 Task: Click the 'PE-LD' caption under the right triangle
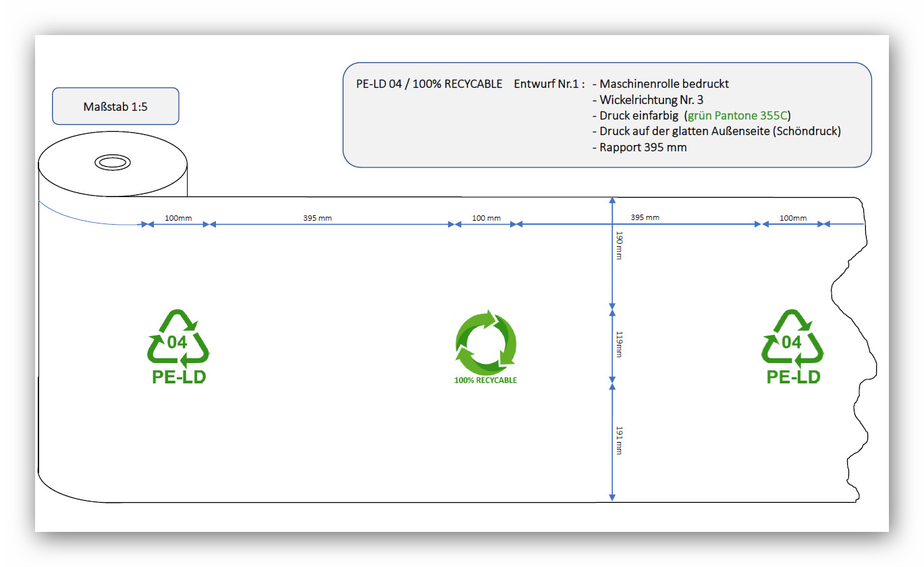coord(793,377)
